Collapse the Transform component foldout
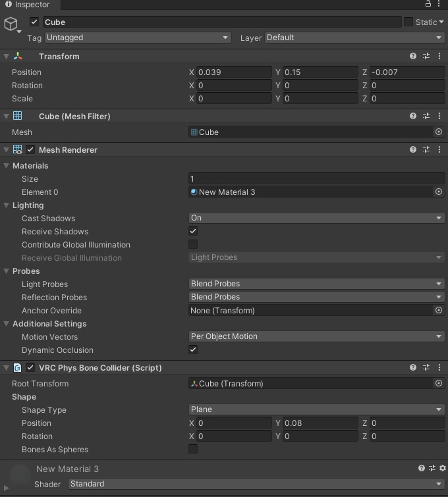This screenshot has height=497, width=448. (x=6, y=57)
